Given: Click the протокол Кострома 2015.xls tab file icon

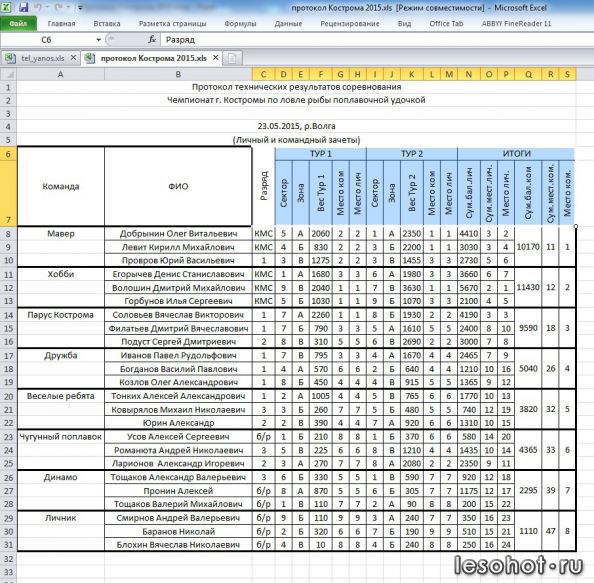Looking at the screenshot, I should (90, 58).
